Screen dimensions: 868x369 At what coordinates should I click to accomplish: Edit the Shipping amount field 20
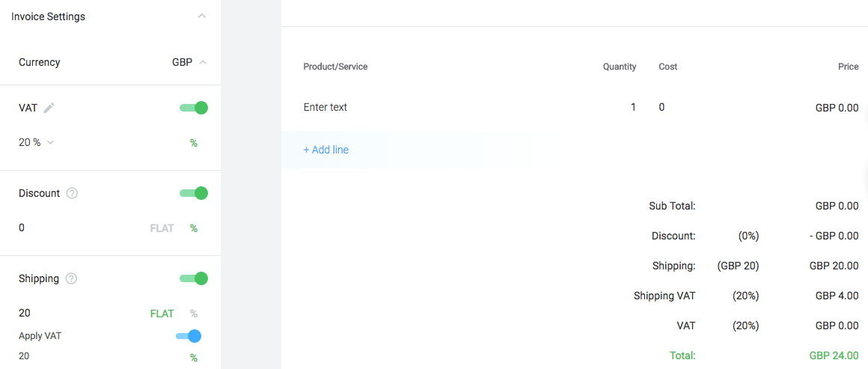click(25, 313)
